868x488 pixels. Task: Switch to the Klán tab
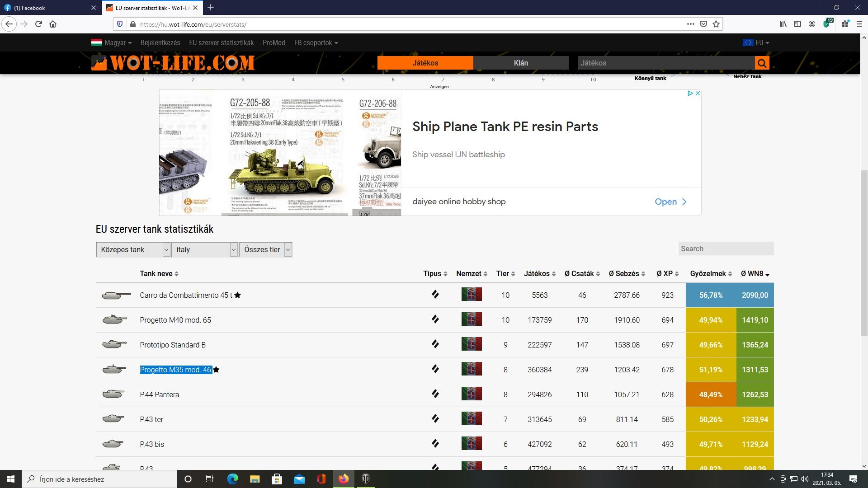click(521, 63)
